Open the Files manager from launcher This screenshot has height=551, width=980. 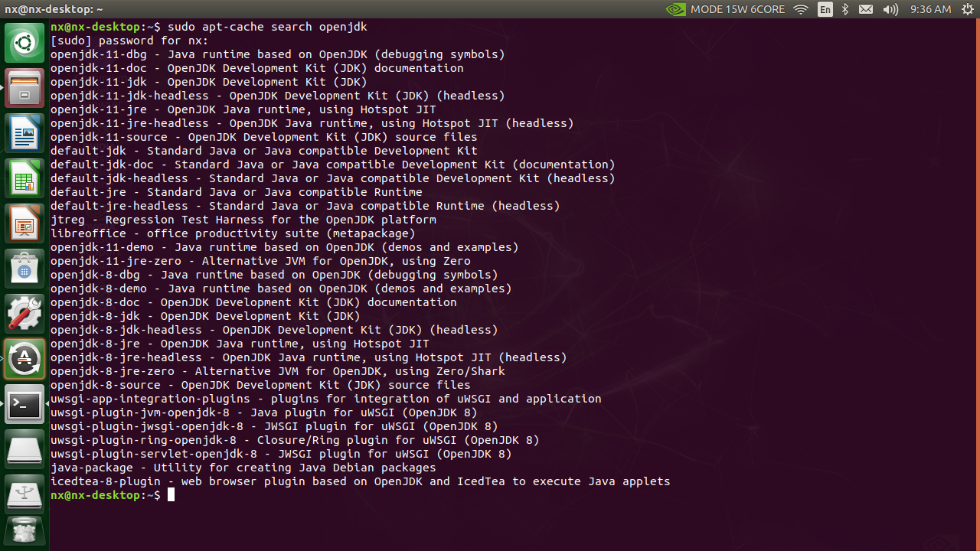click(24, 88)
